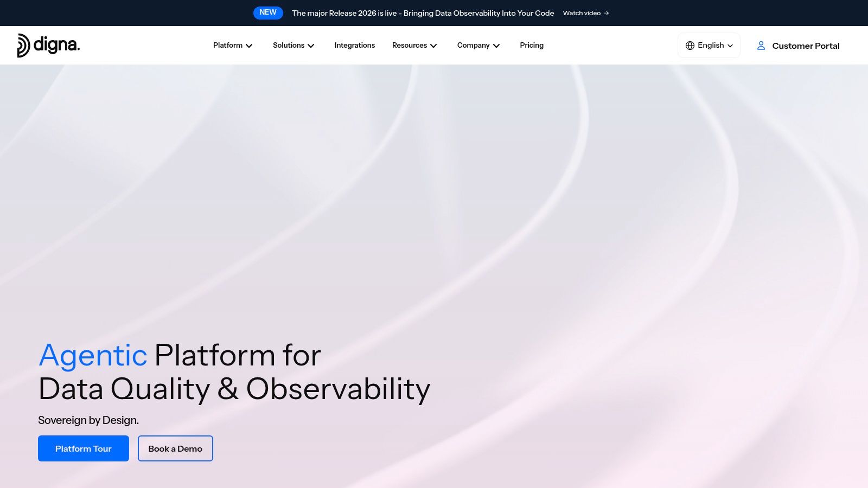This screenshot has height=488, width=868.
Task: Click the digna logo
Action: pyautogui.click(x=49, y=46)
